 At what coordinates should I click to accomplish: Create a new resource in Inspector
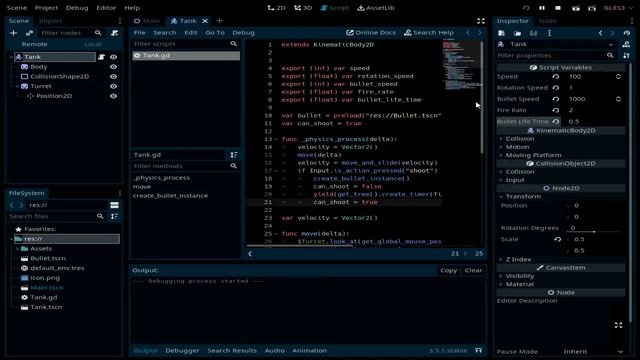pyautogui.click(x=502, y=33)
